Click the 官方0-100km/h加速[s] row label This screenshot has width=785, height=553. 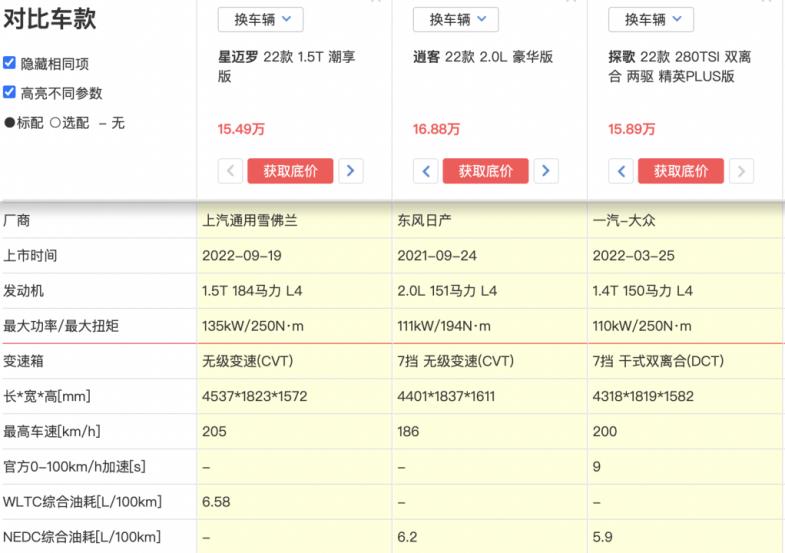[75, 466]
